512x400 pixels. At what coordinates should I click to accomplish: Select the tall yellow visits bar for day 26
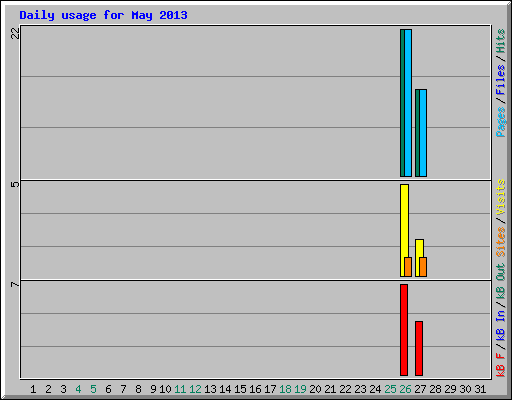(x=403, y=221)
